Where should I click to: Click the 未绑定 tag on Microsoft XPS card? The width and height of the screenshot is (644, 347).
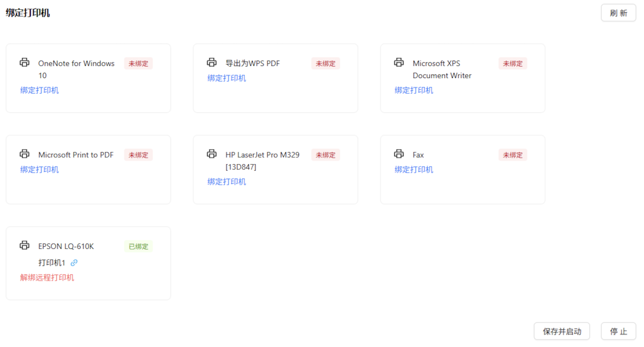(513, 63)
